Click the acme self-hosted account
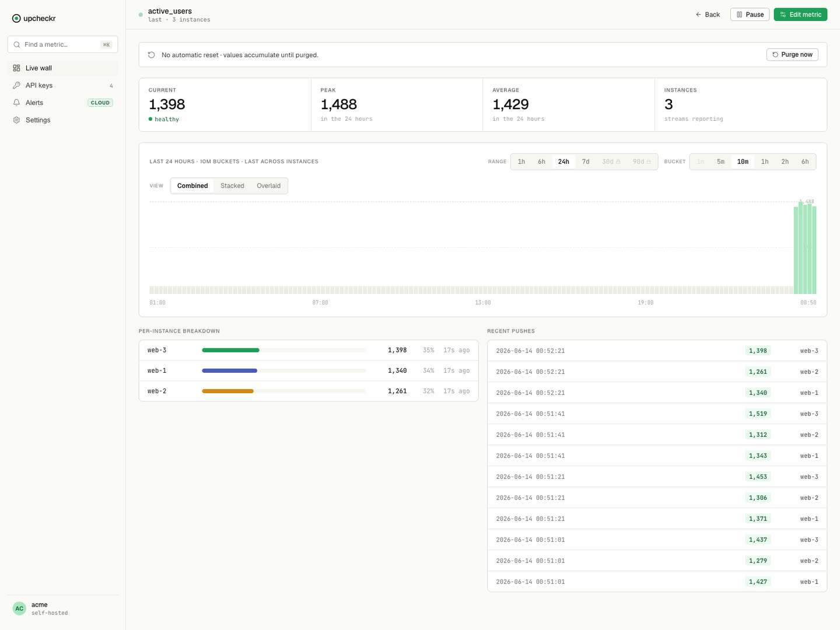Image resolution: width=840 pixels, height=630 pixels. (x=62, y=608)
